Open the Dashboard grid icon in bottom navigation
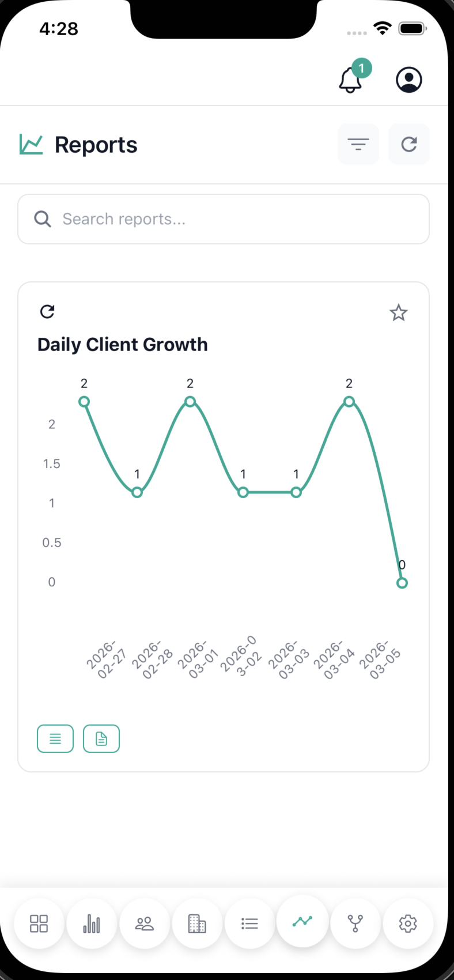The height and width of the screenshot is (980, 454). tap(39, 923)
